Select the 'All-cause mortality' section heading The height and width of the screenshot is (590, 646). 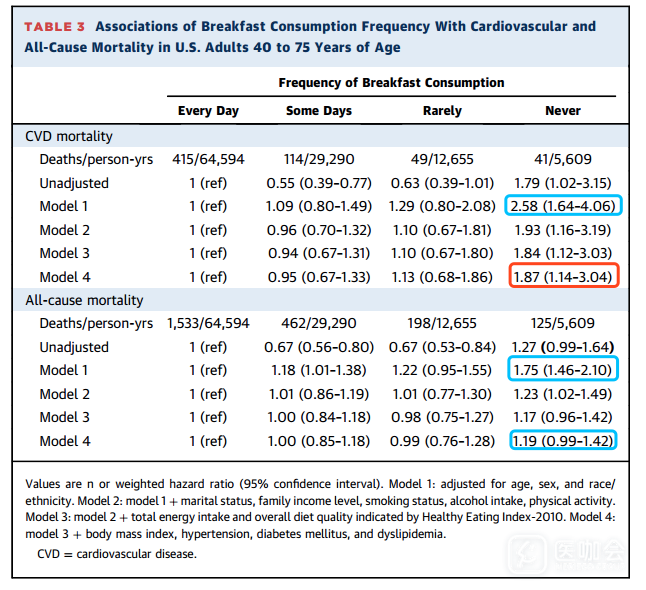(84, 300)
